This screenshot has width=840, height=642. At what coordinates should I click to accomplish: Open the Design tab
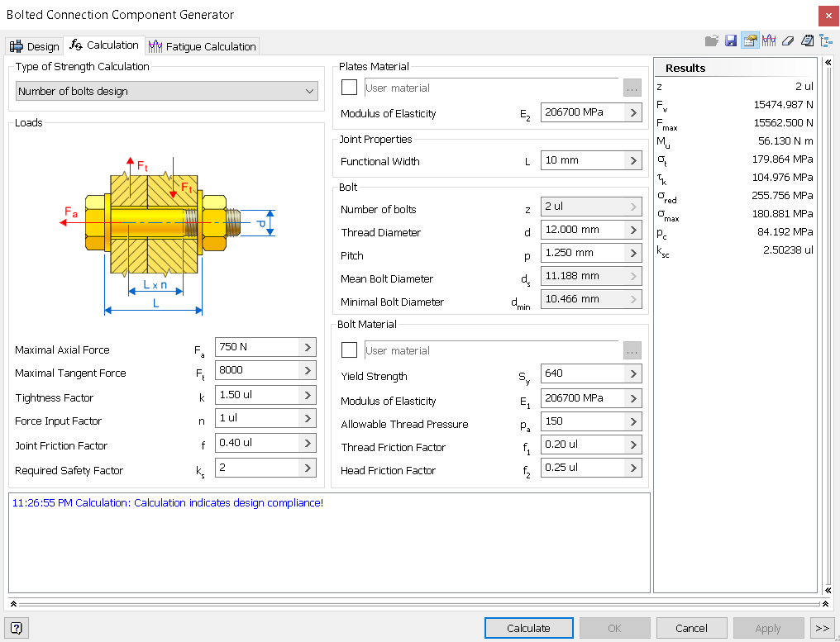tap(34, 45)
